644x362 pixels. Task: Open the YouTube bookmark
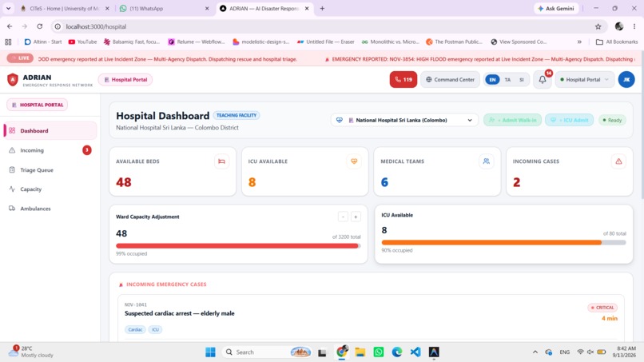[82, 42]
